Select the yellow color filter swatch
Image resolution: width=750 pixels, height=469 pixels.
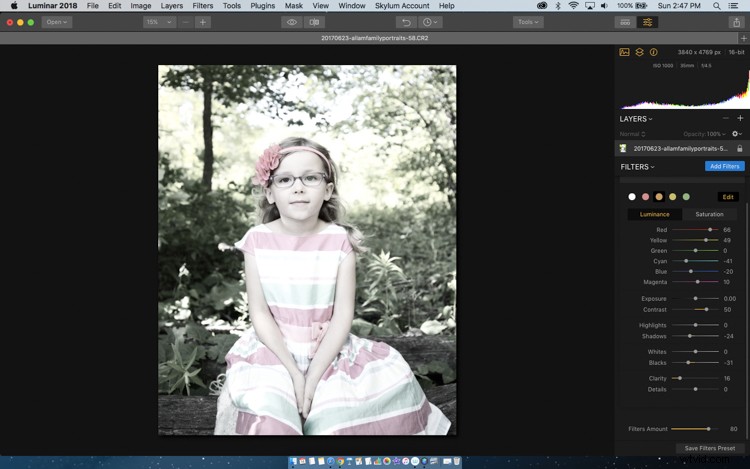(673, 196)
